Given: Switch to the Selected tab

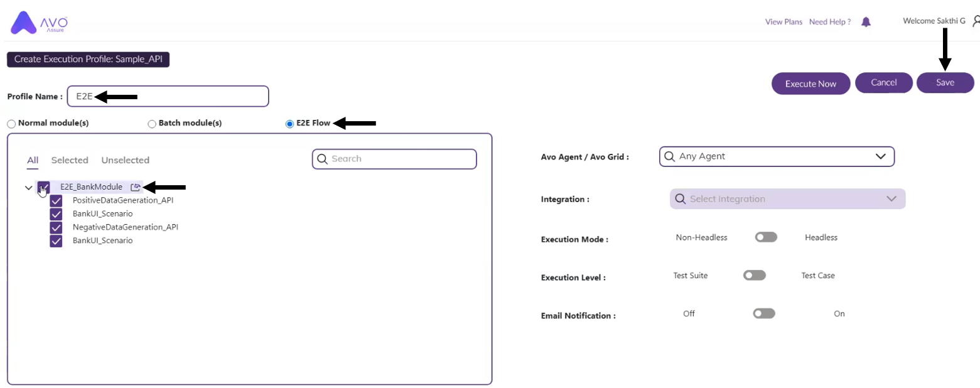Looking at the screenshot, I should (70, 160).
